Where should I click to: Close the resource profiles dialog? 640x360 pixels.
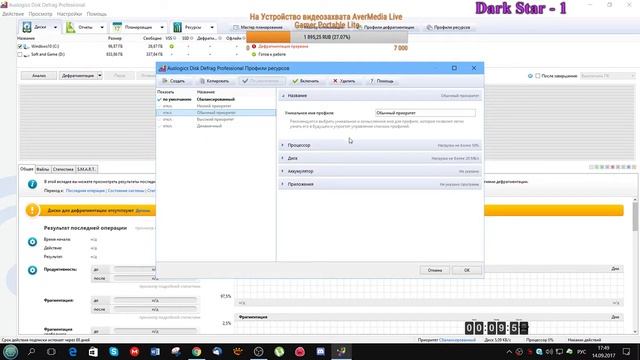tap(474, 68)
